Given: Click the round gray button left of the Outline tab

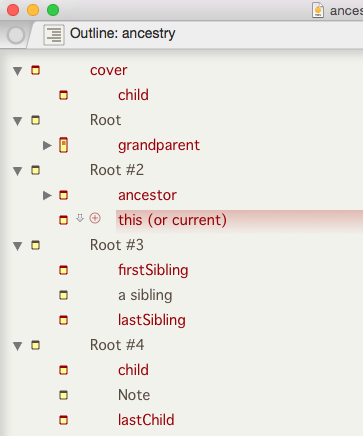Looking at the screenshot, I should click(16, 35).
